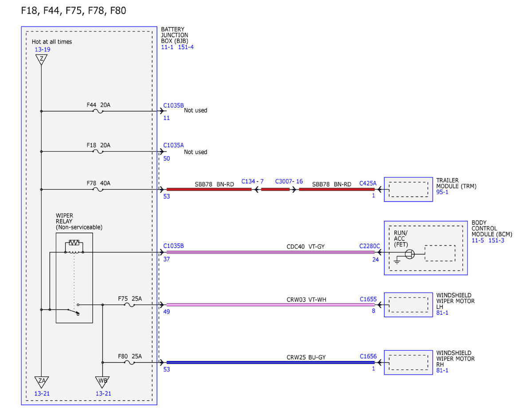Select the blue CRW25 BU-GY wire
This screenshot has width=532, height=411.
[270, 362]
